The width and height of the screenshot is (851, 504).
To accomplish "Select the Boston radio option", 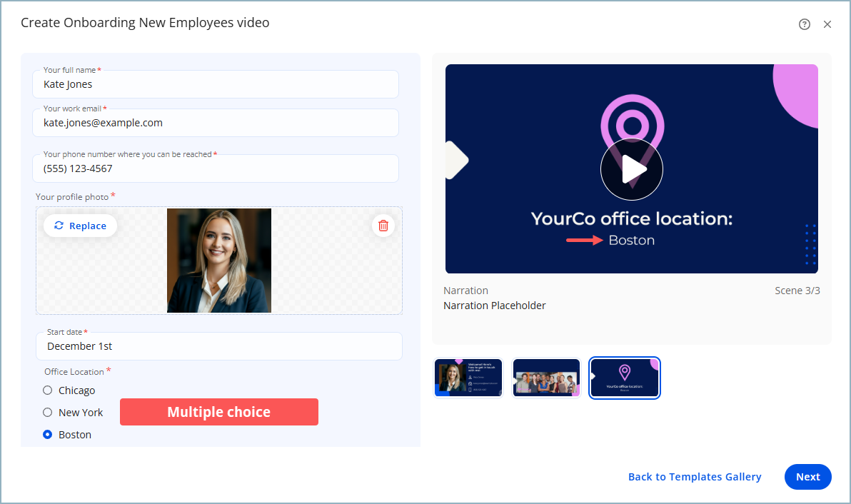I will [x=48, y=435].
